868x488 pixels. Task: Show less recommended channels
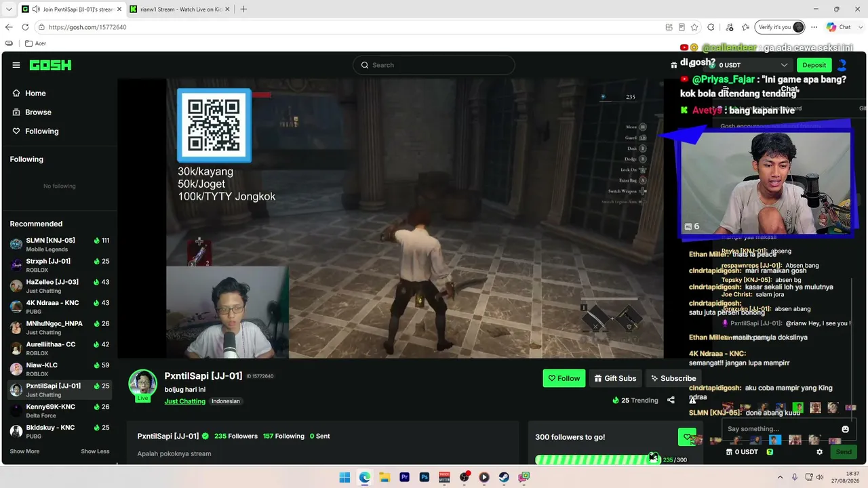pyautogui.click(x=95, y=451)
